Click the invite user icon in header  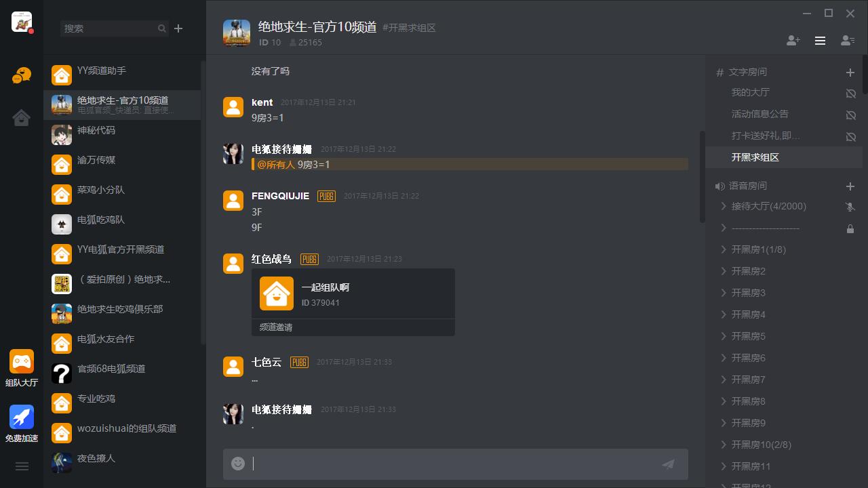point(793,41)
